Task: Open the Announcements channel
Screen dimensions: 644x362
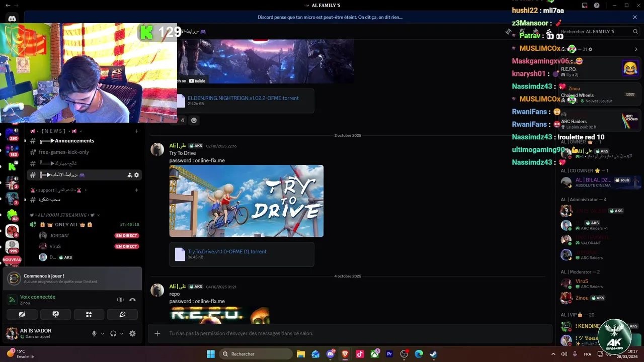Action: point(84,141)
